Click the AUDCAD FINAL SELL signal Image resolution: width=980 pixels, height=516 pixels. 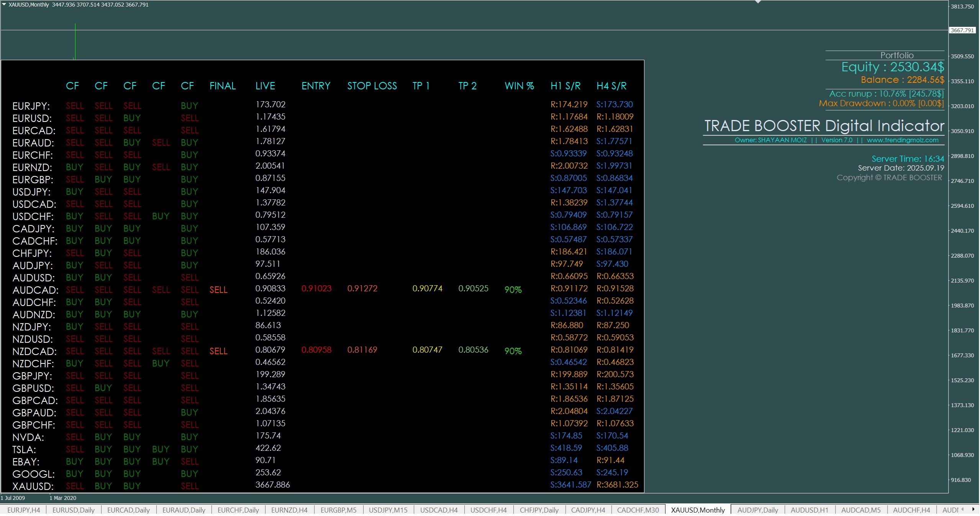218,290
